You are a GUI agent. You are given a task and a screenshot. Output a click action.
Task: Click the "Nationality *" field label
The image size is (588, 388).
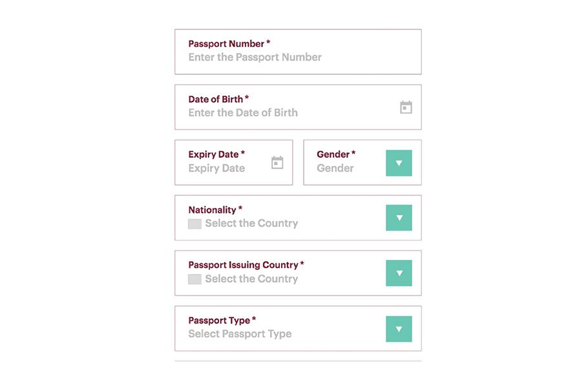(215, 210)
